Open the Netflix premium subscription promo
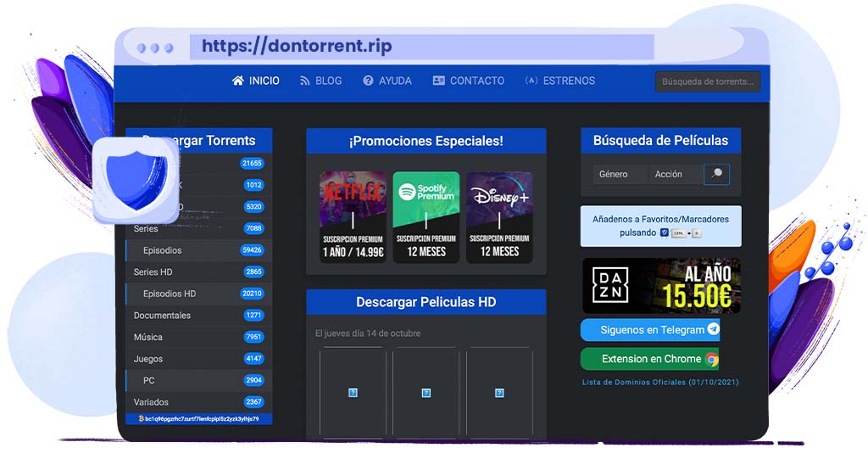This screenshot has height=459, width=868. point(353,216)
